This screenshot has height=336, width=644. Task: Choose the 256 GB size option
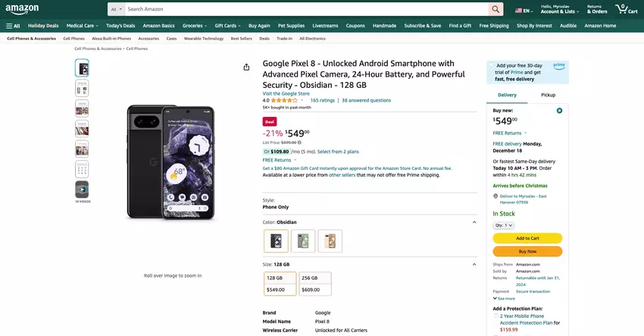pyautogui.click(x=315, y=284)
